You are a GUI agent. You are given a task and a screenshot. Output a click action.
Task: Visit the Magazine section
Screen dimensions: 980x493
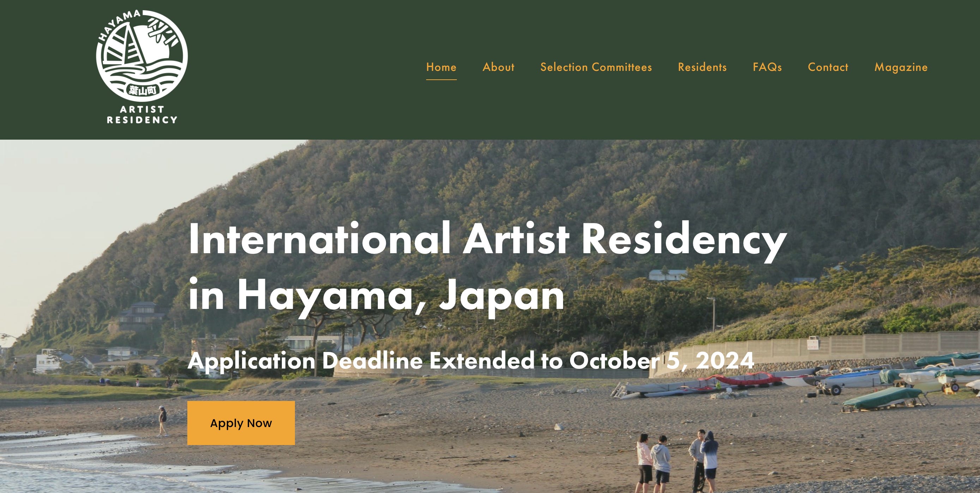click(901, 67)
